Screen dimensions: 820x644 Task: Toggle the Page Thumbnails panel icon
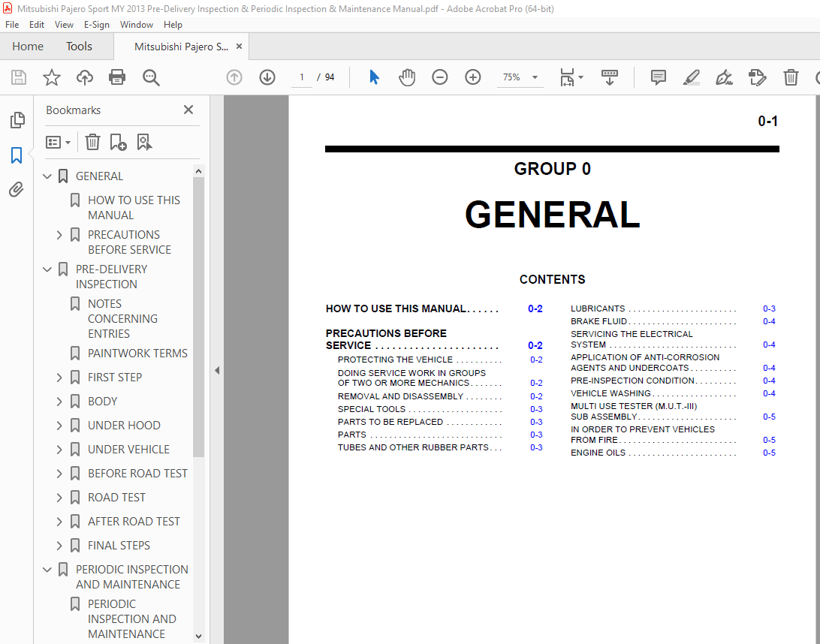pyautogui.click(x=17, y=120)
